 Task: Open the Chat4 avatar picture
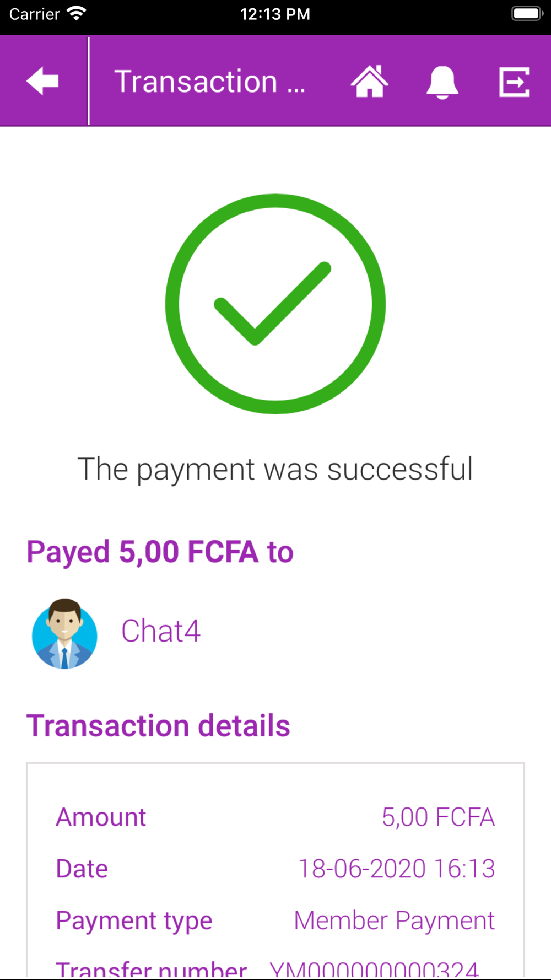[x=64, y=633]
